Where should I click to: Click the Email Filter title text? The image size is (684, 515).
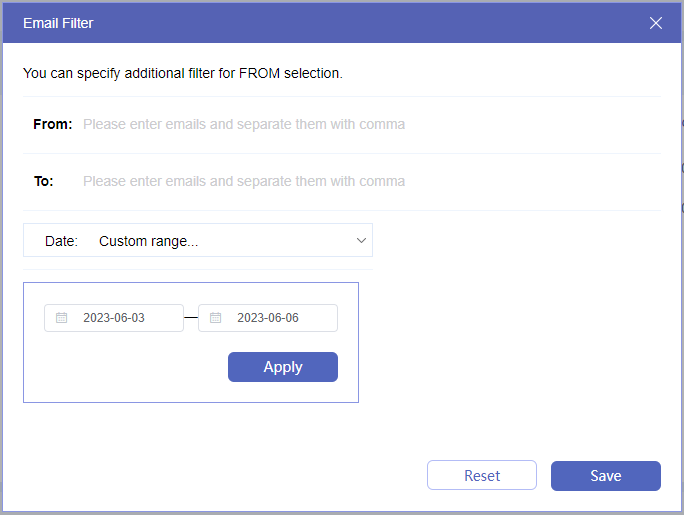pyautogui.click(x=58, y=23)
